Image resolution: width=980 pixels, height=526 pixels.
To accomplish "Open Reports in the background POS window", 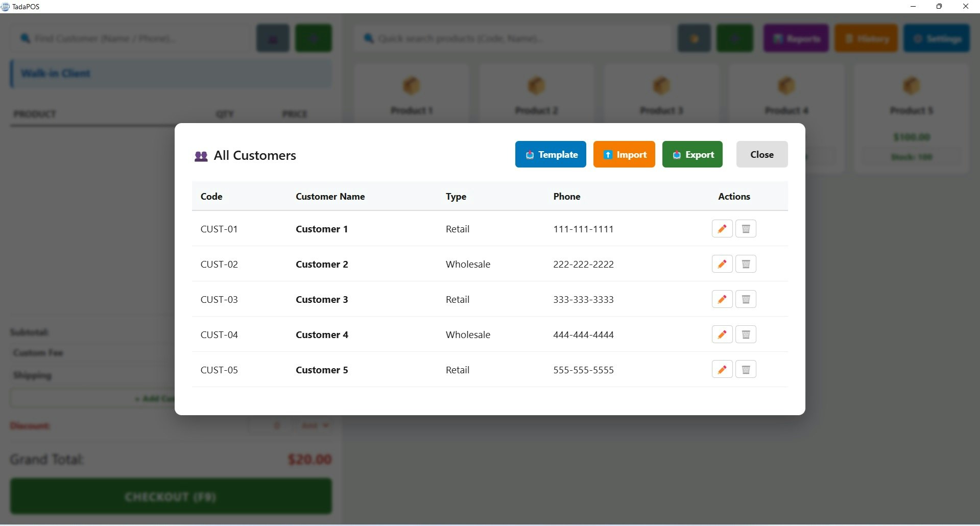I will point(796,38).
